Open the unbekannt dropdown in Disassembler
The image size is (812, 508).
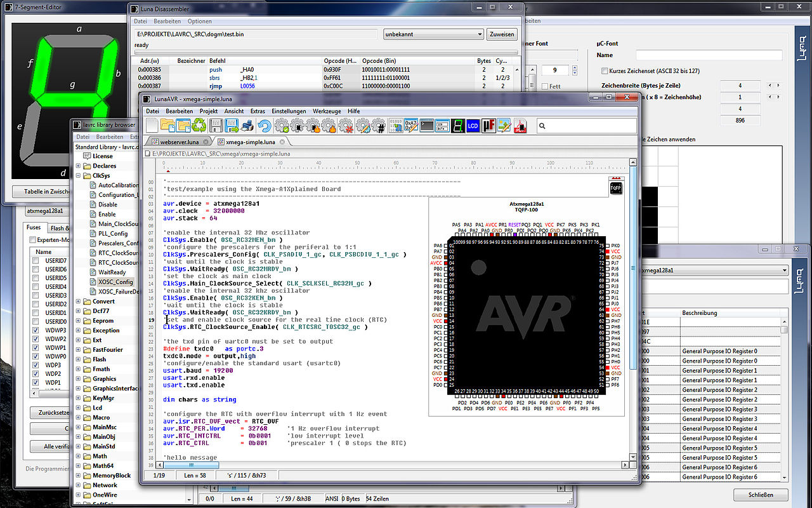point(433,34)
